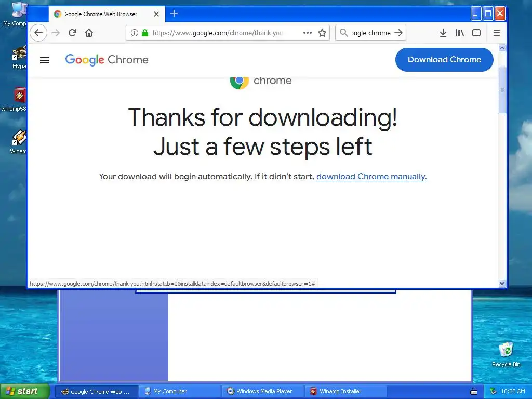The height and width of the screenshot is (399, 532).
Task: Click the forward navigation arrow
Action: [56, 33]
